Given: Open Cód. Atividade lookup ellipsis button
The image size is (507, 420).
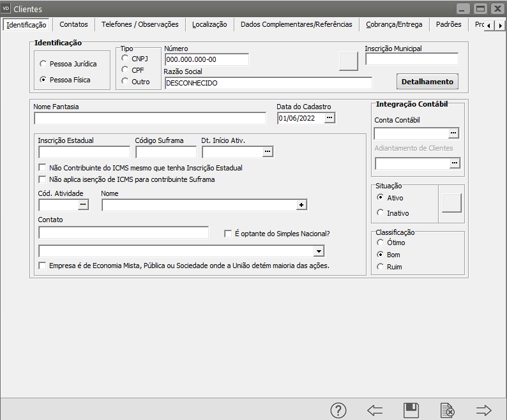Looking at the screenshot, I should 83,205.
